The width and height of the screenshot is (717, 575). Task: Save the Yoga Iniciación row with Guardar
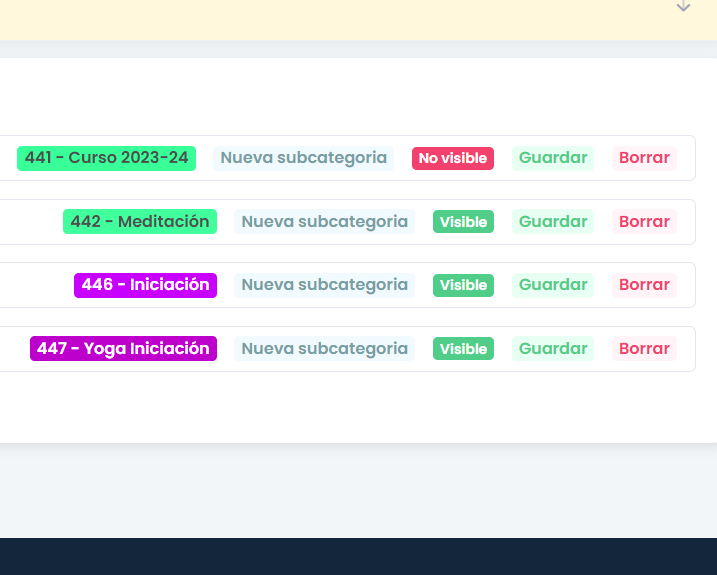552,349
